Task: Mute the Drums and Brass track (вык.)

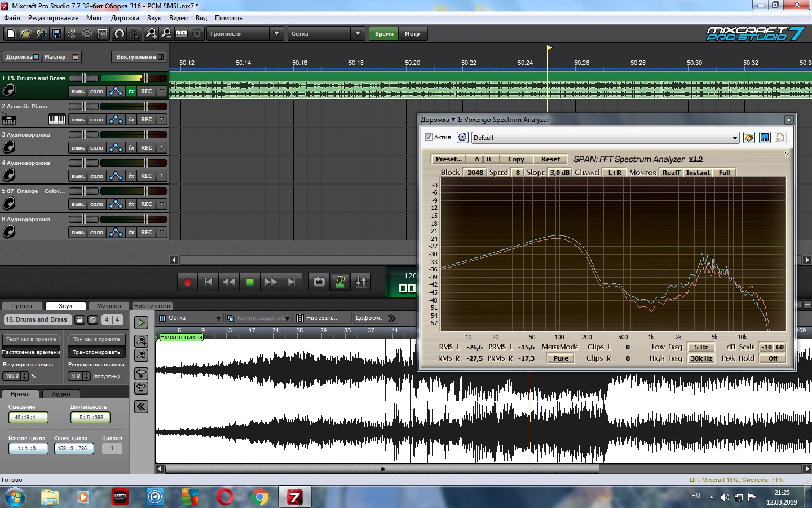Action: coord(78,91)
